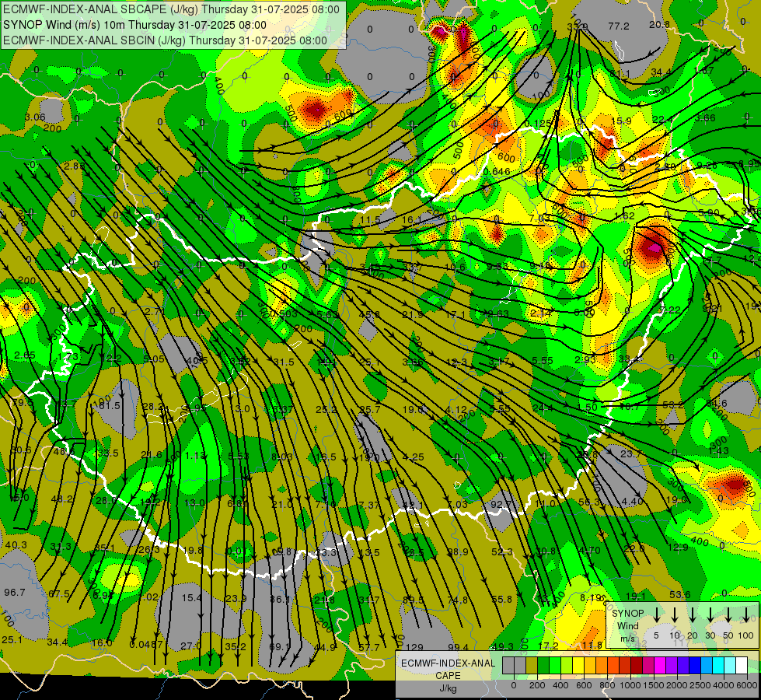Screen dimensions: 761x700
Task: Pick the dark red swatch in CAPE legend
Action: [x=637, y=665]
